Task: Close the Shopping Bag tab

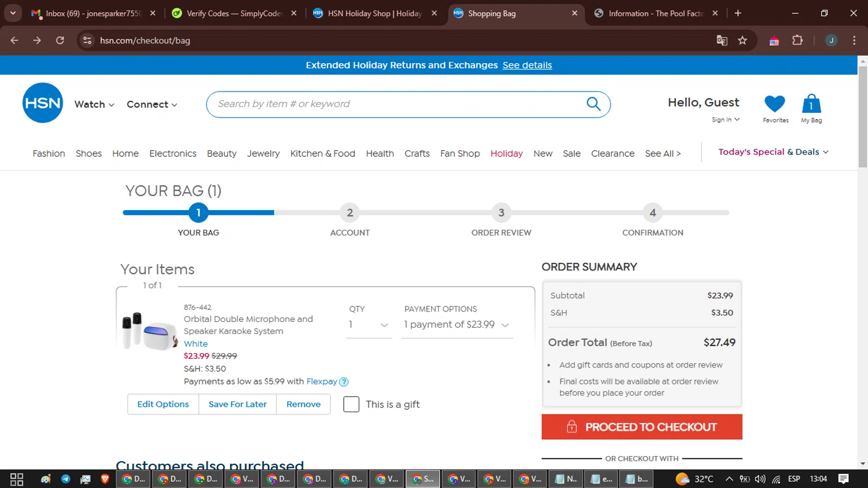Action: tap(575, 13)
